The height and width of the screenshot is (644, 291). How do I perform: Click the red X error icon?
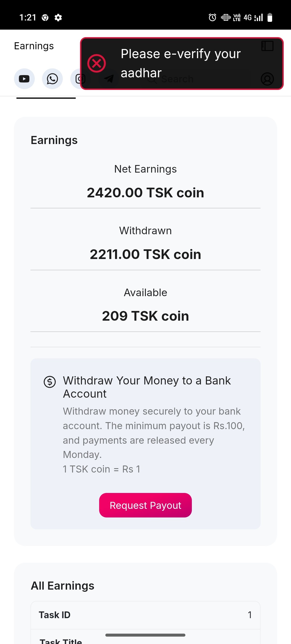96,64
